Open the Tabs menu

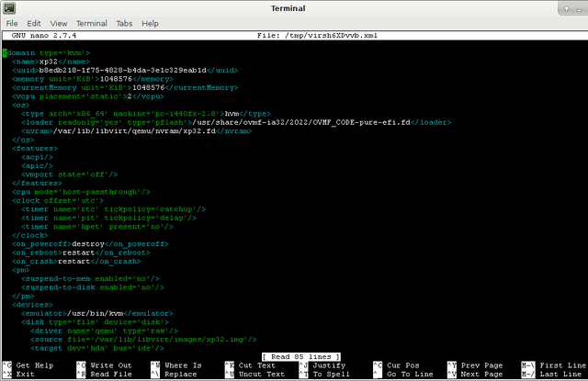pyautogui.click(x=124, y=23)
